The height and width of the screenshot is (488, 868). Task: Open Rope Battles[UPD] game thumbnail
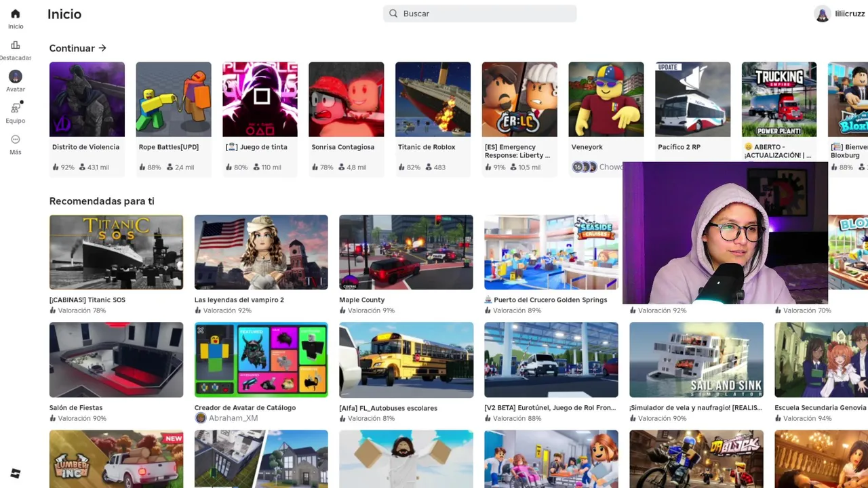[x=174, y=100]
